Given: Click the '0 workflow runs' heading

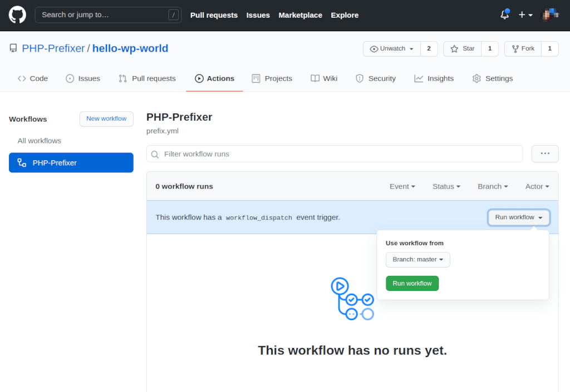Looking at the screenshot, I should tap(184, 186).
